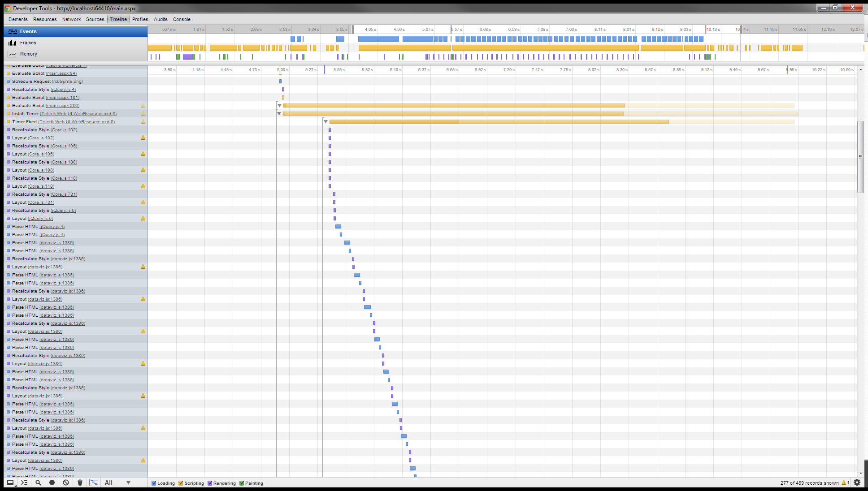This screenshot has width=868, height=491.
Task: Toggle the glue async events icon
Action: (94, 482)
